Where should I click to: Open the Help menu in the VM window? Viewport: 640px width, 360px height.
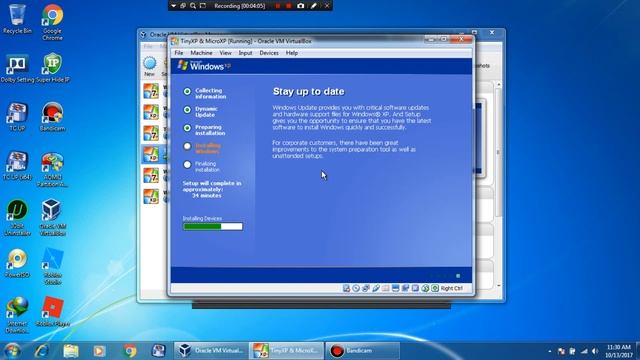(291, 53)
